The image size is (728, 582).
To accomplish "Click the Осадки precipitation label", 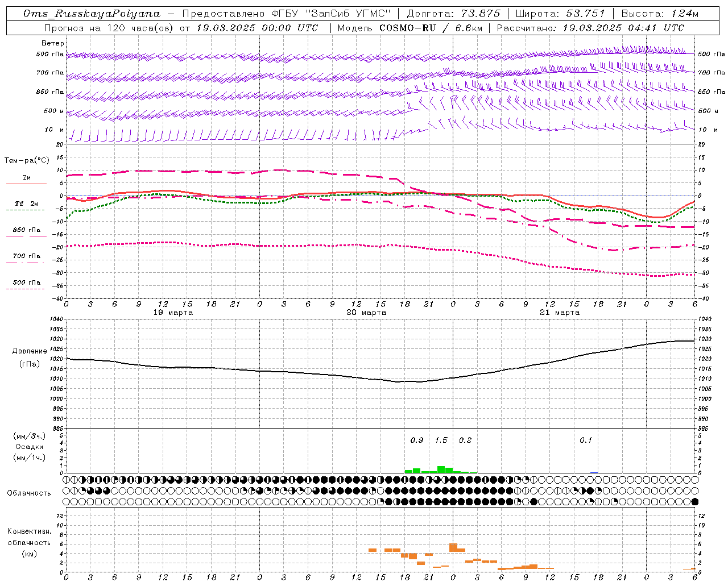I will (29, 447).
